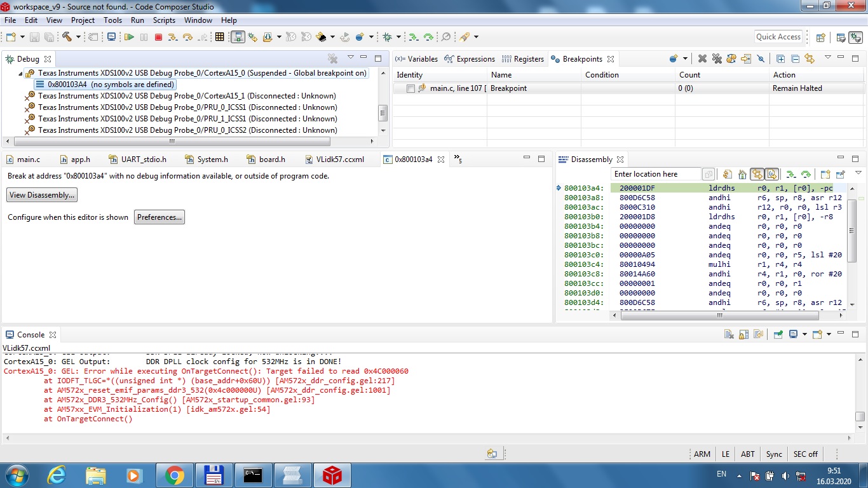
Task: Build the project with the hammer icon
Action: tap(67, 36)
